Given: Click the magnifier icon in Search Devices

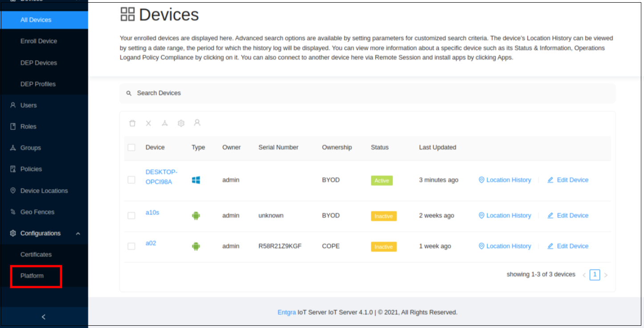Looking at the screenshot, I should click(129, 93).
